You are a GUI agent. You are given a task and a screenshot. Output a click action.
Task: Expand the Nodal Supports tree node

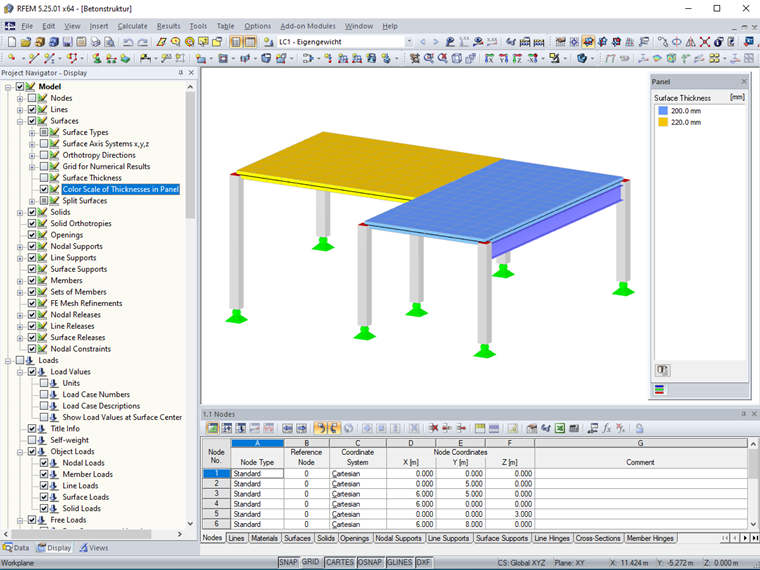(20, 247)
